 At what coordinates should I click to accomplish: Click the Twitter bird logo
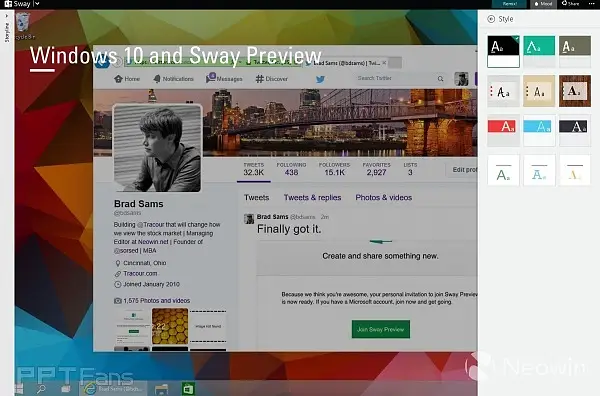pos(320,79)
